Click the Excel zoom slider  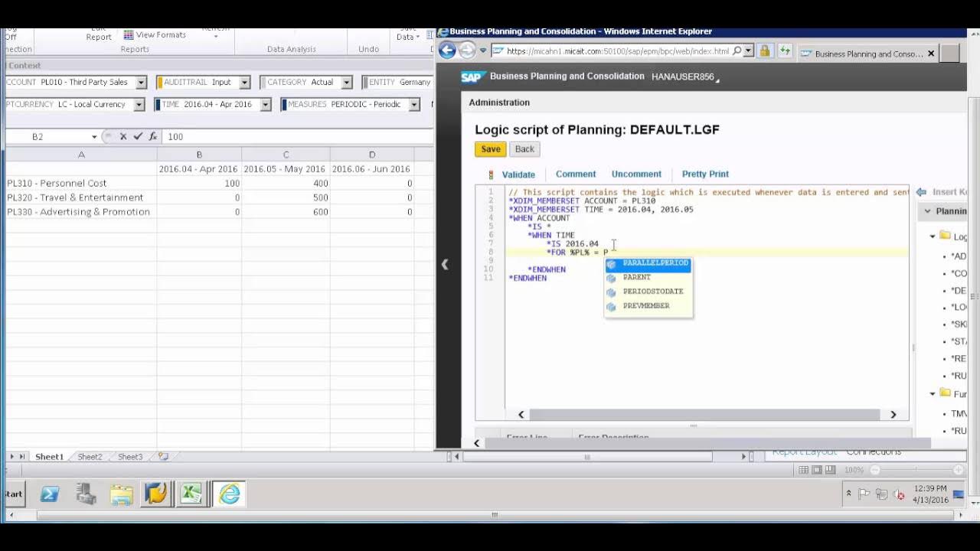[916, 470]
